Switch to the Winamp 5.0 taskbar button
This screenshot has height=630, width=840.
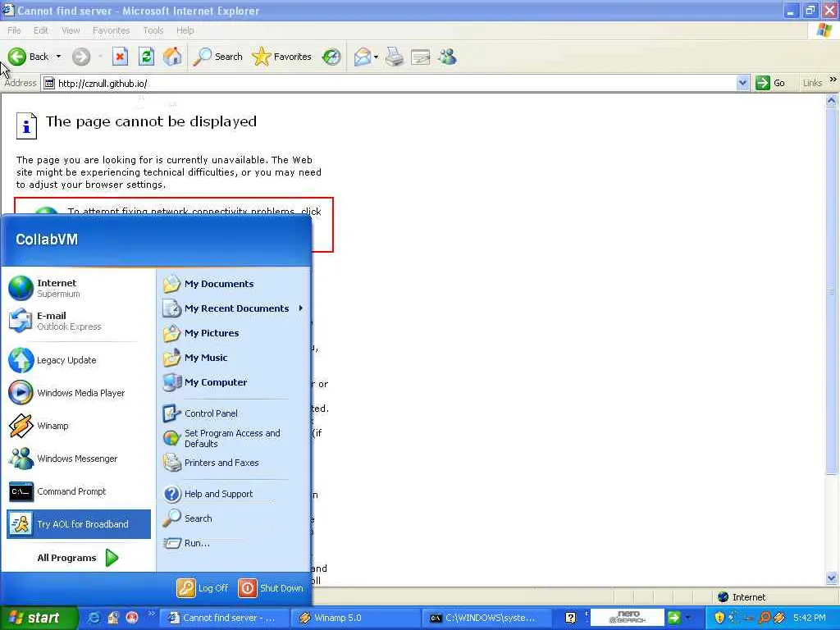(356, 618)
